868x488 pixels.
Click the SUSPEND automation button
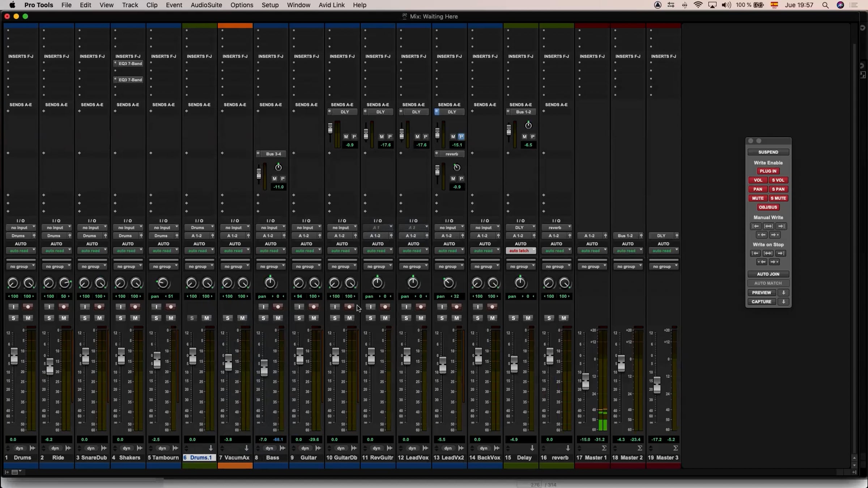[x=768, y=152]
